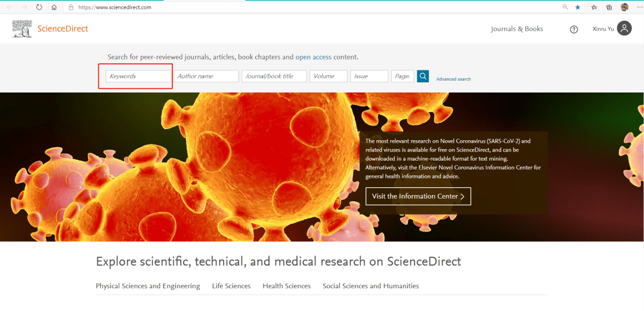644x311 pixels.
Task: Open the help question mark icon
Action: [x=574, y=29]
